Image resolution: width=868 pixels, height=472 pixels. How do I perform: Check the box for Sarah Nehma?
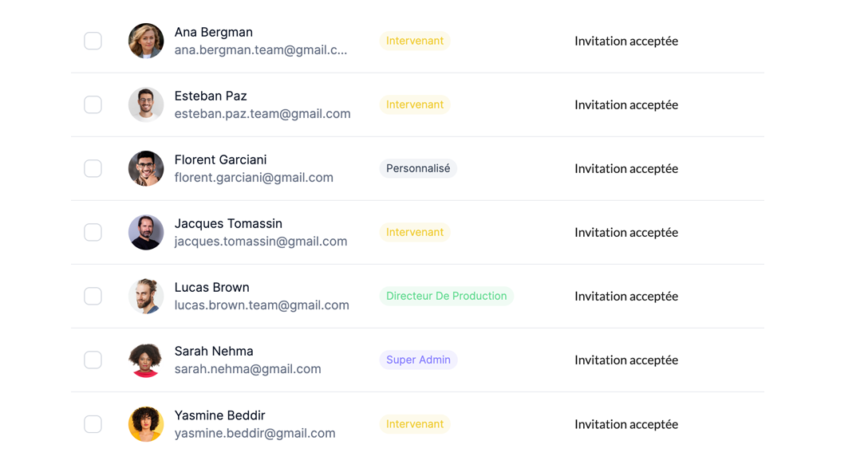point(93,360)
